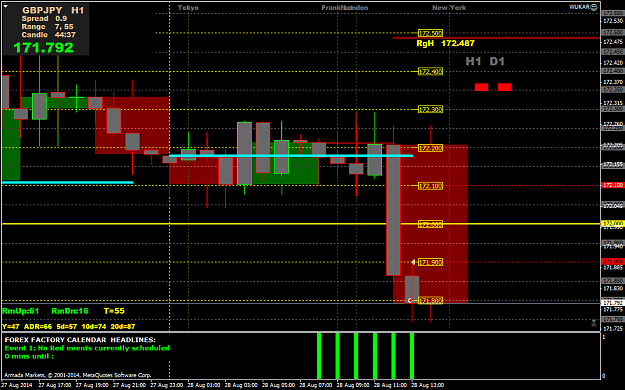Click the smiley expert advisor icon beside WUKAR
Viewport: 625px width, 390px height.
click(594, 7)
